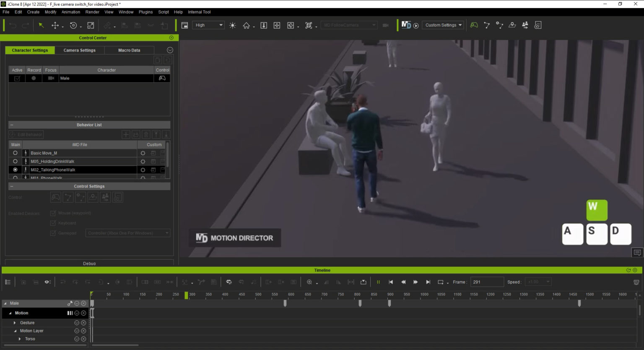
Task: Open the Animation menu
Action: tap(70, 12)
